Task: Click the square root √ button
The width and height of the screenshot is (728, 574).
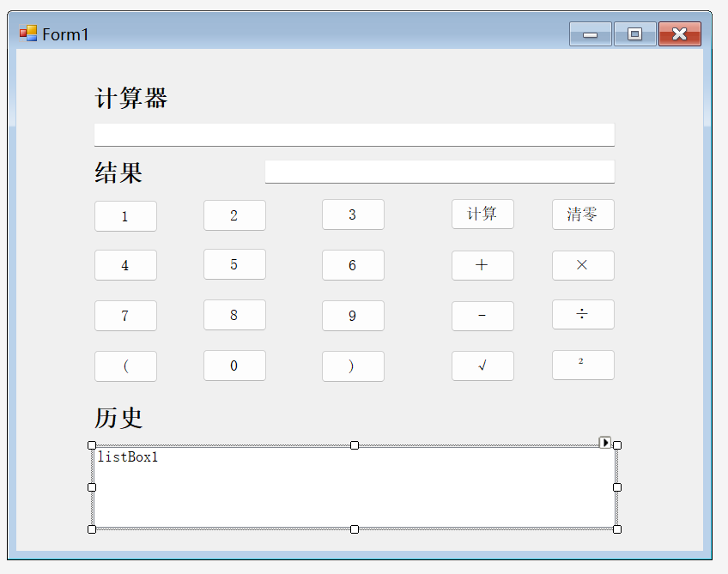Action: coord(482,366)
